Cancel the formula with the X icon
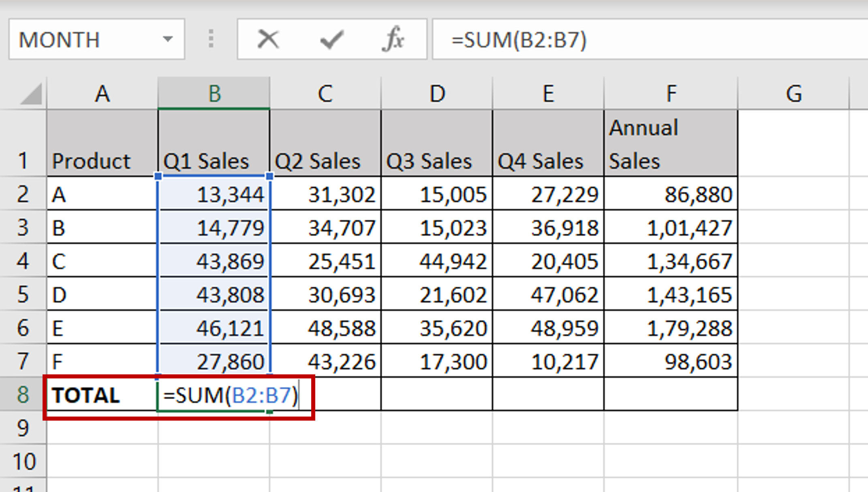The width and height of the screenshot is (868, 492). pyautogui.click(x=267, y=39)
